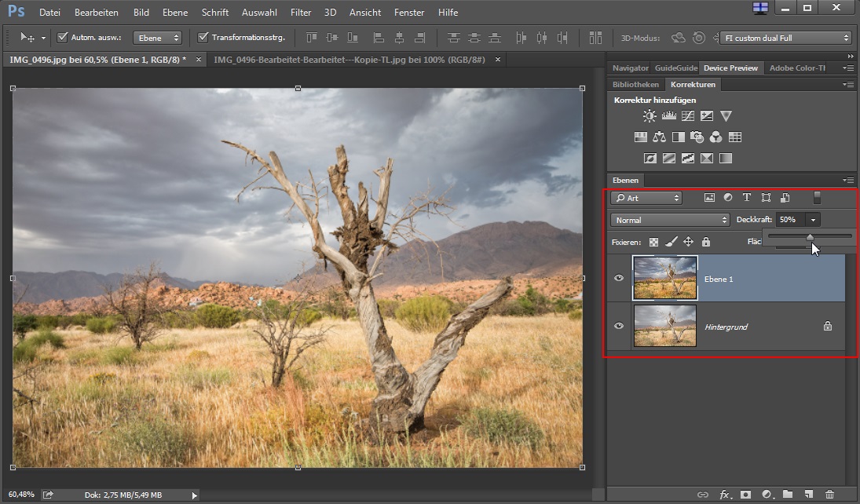Align top edges of layers

click(x=312, y=38)
